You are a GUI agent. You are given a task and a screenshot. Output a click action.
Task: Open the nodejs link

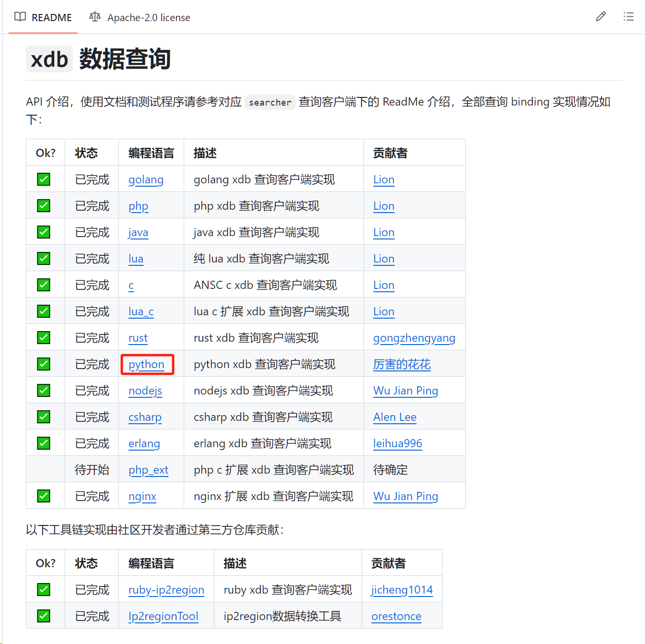[x=145, y=391]
